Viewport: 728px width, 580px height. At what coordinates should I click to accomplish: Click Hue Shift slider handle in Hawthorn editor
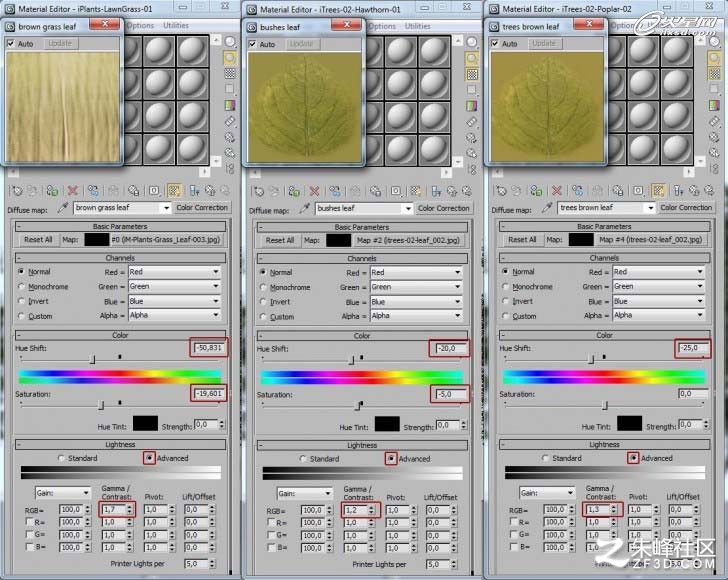tap(351, 360)
